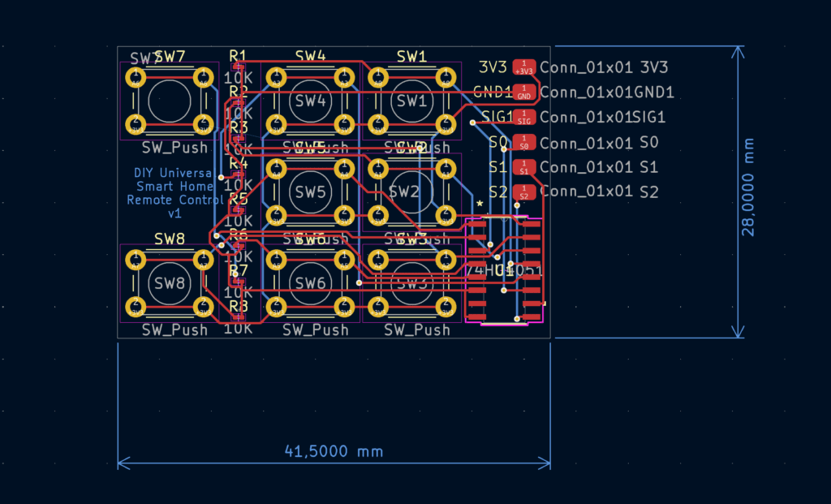Click the 28,0000 mm height dimension text
This screenshot has width=831, height=504.
point(747,192)
